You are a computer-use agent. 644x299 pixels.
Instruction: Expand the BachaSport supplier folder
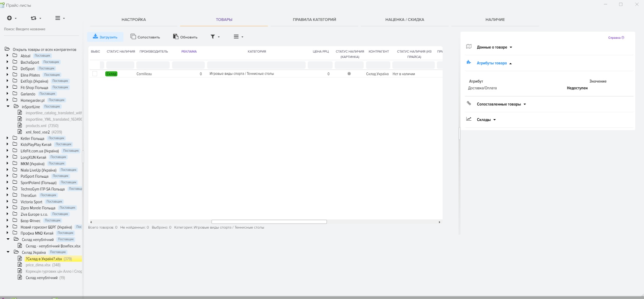pos(7,62)
